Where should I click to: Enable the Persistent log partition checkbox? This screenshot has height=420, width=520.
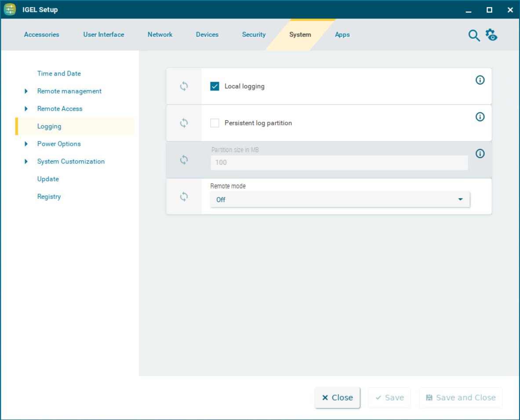(x=215, y=123)
